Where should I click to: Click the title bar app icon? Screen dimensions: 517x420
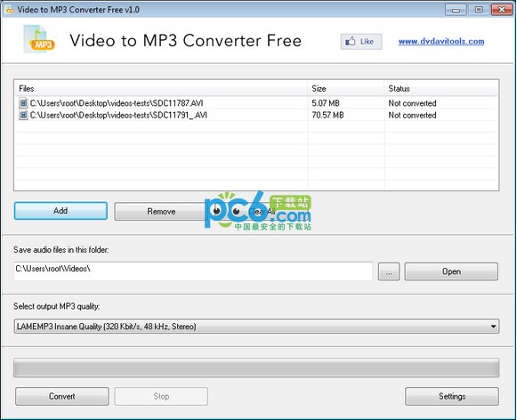tap(9, 10)
